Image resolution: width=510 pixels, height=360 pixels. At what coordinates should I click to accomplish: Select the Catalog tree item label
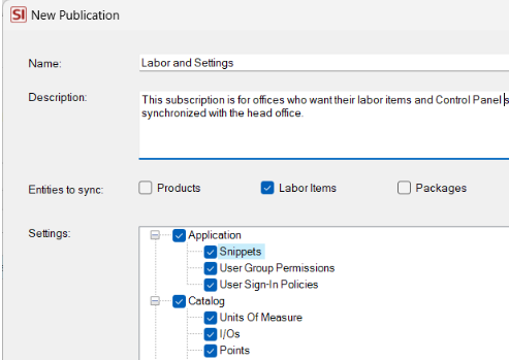point(206,301)
